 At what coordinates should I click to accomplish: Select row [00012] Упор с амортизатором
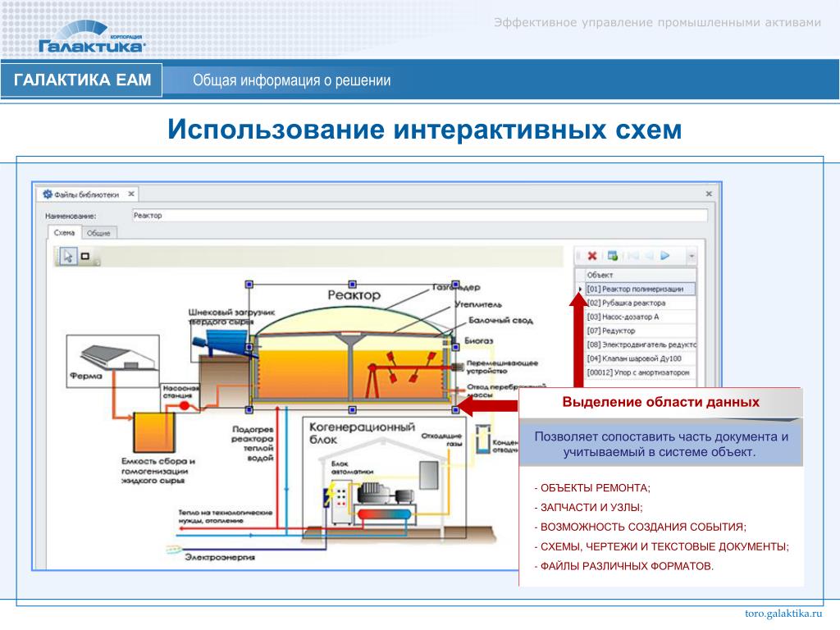tap(640, 372)
